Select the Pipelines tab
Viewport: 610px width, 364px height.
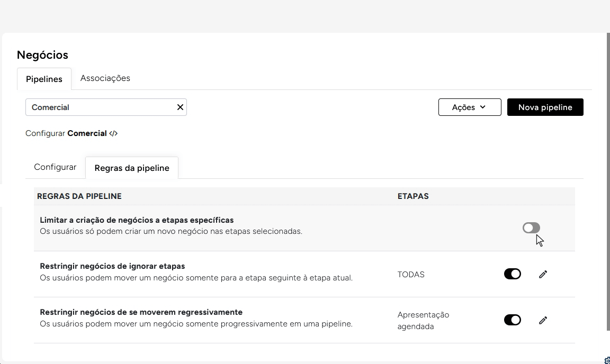tap(44, 79)
